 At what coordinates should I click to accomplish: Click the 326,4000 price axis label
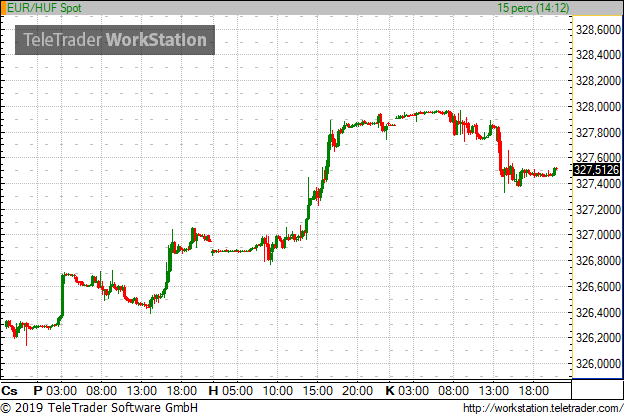click(598, 312)
